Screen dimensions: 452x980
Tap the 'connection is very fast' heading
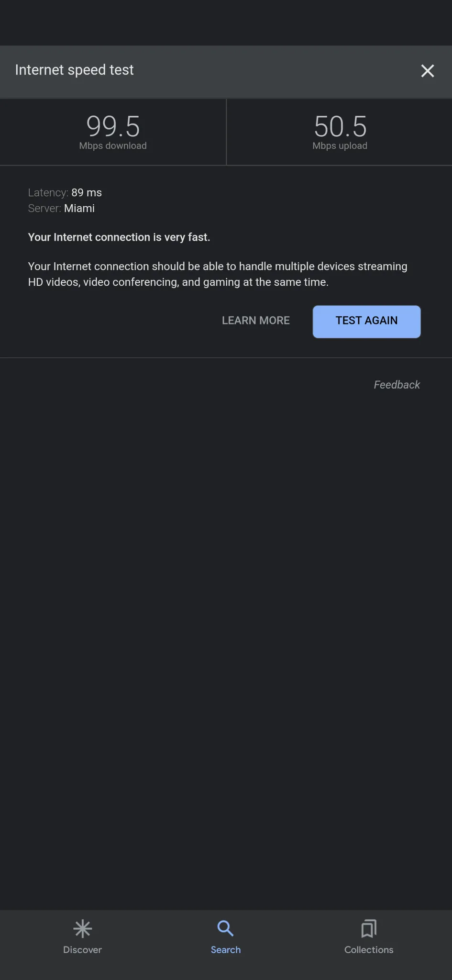click(119, 237)
